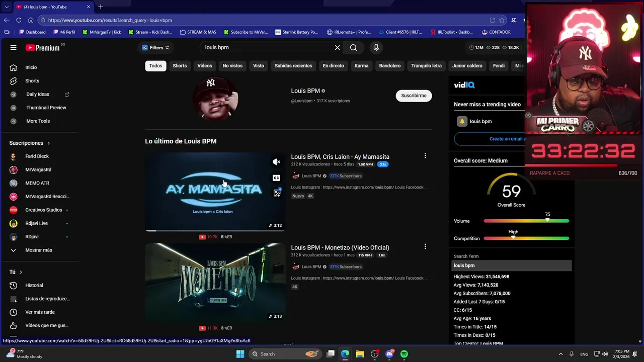Select Todos filter chip
The image size is (644, 362).
[155, 66]
